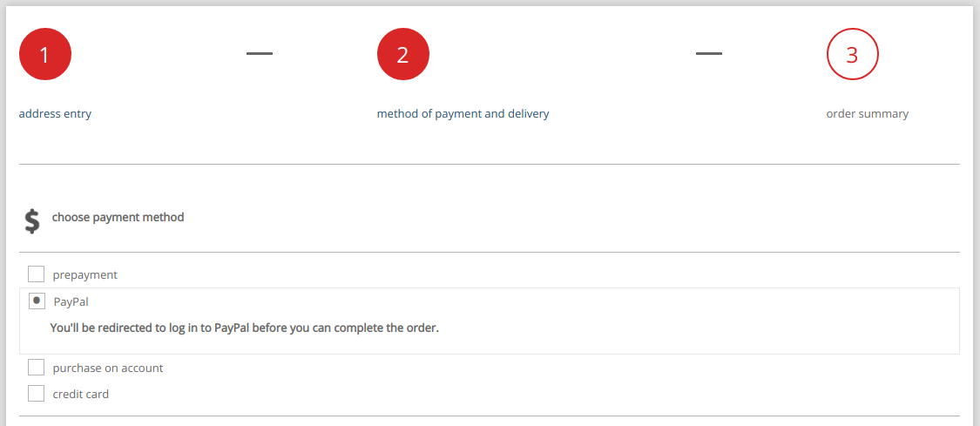Select the PayPal radio option
Image resolution: width=980 pixels, height=426 pixels.
point(37,301)
